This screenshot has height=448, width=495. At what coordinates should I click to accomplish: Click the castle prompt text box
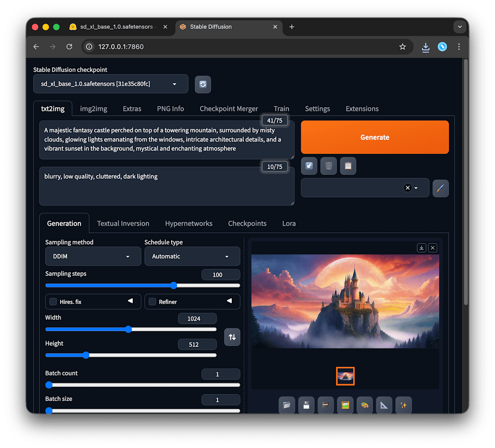click(x=167, y=140)
